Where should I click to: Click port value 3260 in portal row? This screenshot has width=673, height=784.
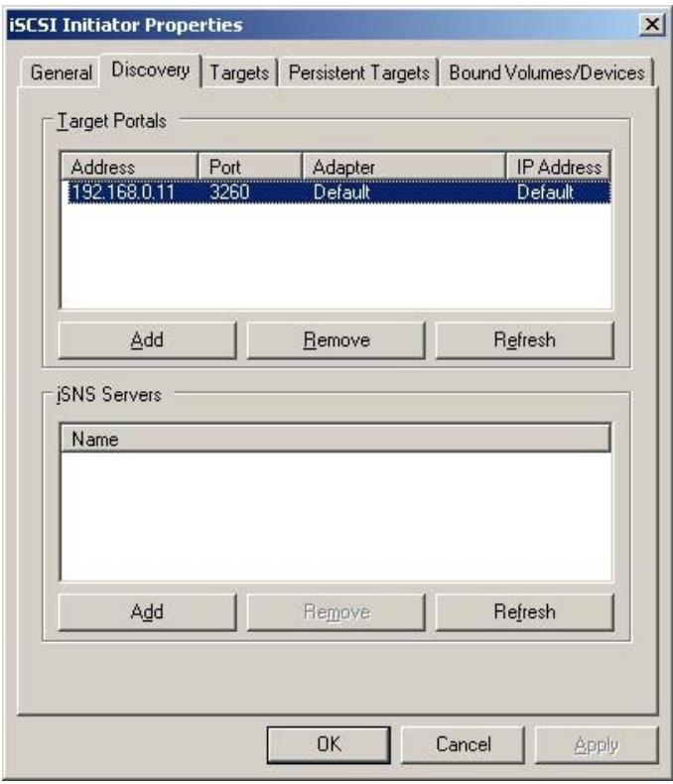point(229,193)
